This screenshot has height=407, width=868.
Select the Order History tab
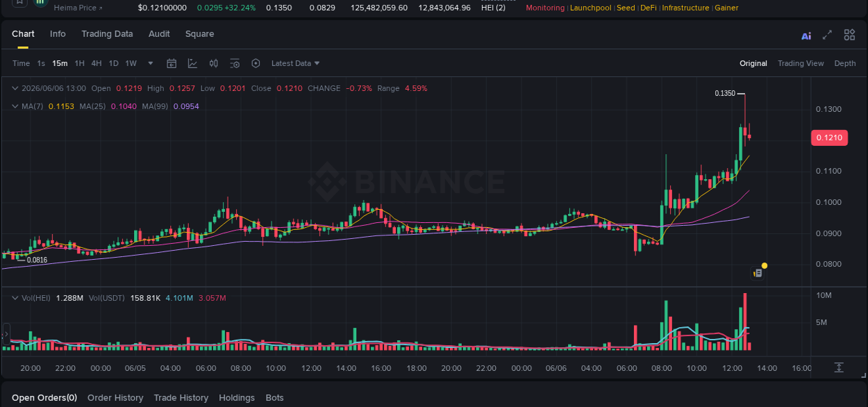115,398
